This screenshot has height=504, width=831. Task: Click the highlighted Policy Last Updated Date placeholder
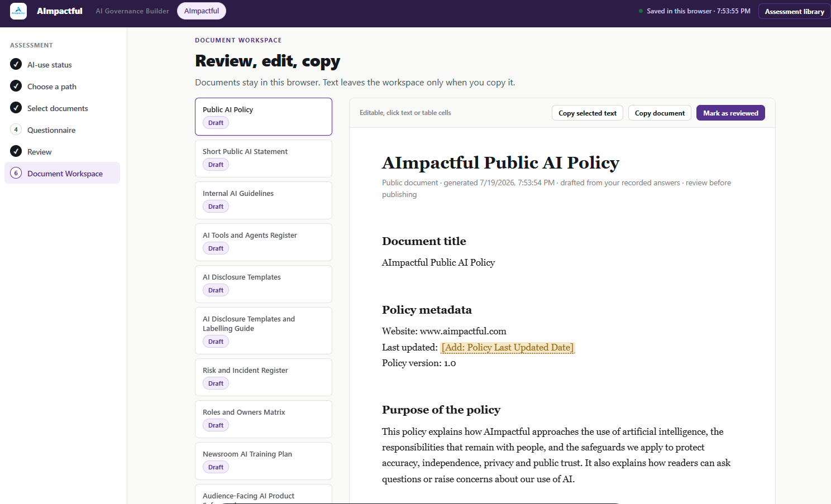coord(508,347)
